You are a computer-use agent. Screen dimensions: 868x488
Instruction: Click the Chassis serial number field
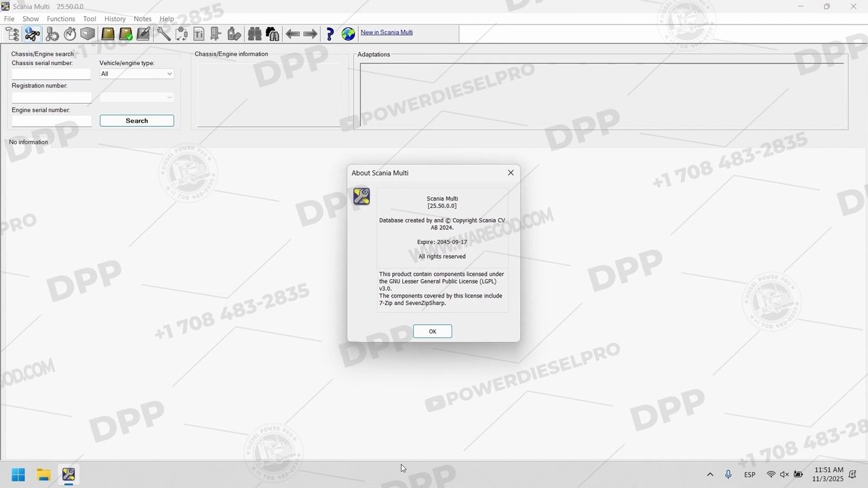(x=51, y=74)
